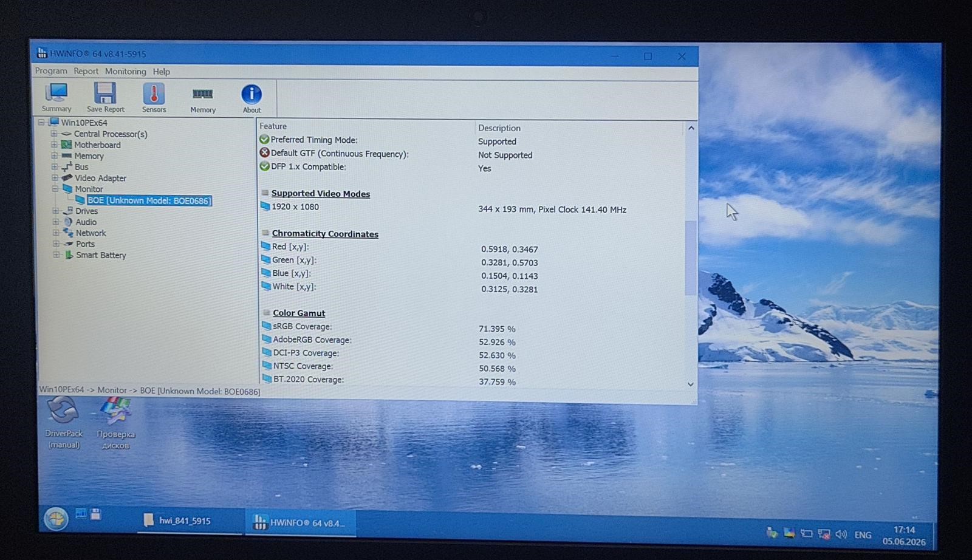This screenshot has width=972, height=560.
Task: Select the Win10PEx64 computer item
Action: coord(84,123)
